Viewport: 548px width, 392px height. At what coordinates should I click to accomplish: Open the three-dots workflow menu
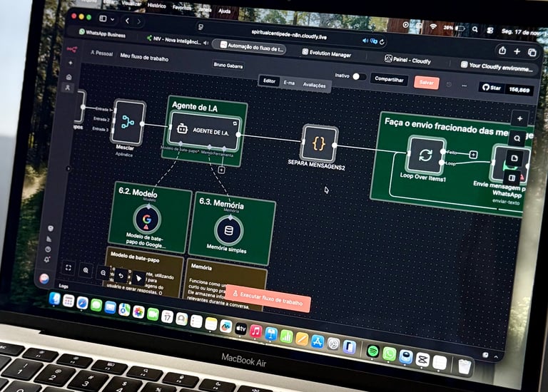464,86
